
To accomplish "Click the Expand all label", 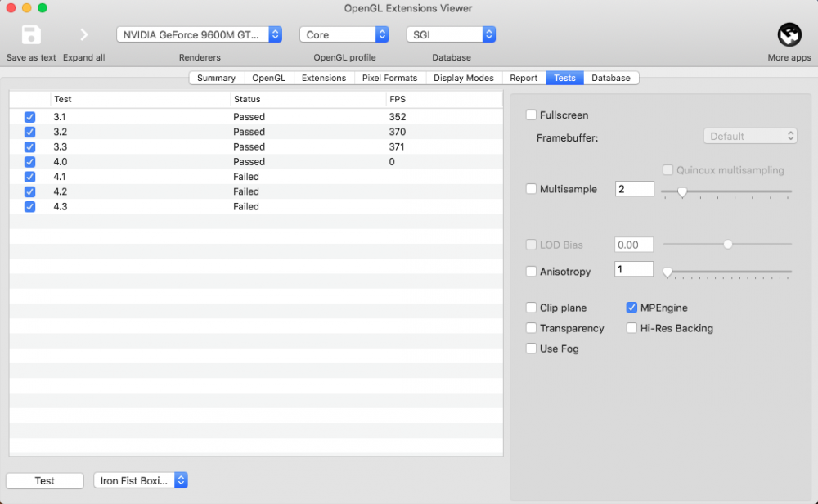I will pyautogui.click(x=84, y=57).
